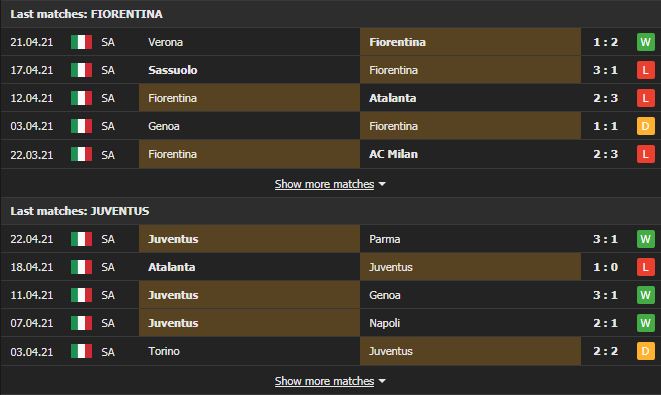Click the Italy flag on the 07.04.21 match row
The width and height of the screenshot is (661, 395).
click(81, 323)
